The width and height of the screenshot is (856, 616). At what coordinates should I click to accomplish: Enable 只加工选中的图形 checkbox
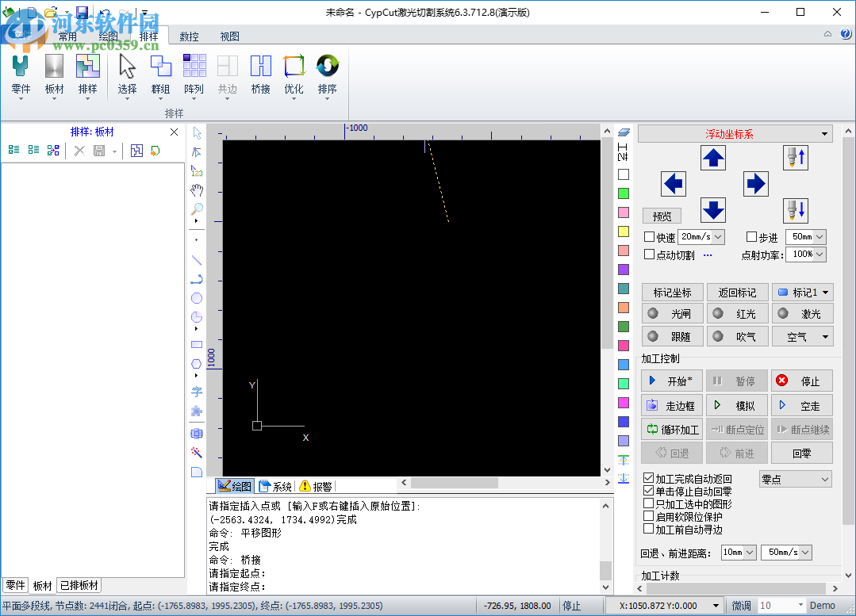(x=649, y=503)
